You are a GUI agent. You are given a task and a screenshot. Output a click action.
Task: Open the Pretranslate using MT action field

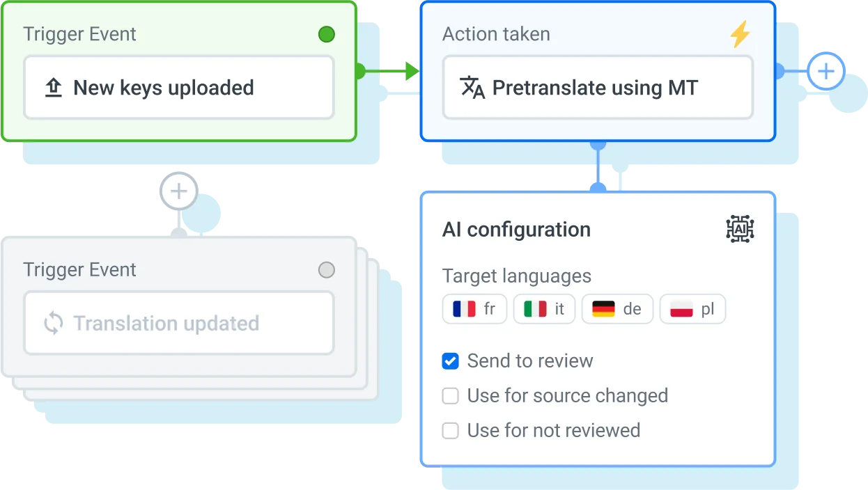(x=598, y=88)
